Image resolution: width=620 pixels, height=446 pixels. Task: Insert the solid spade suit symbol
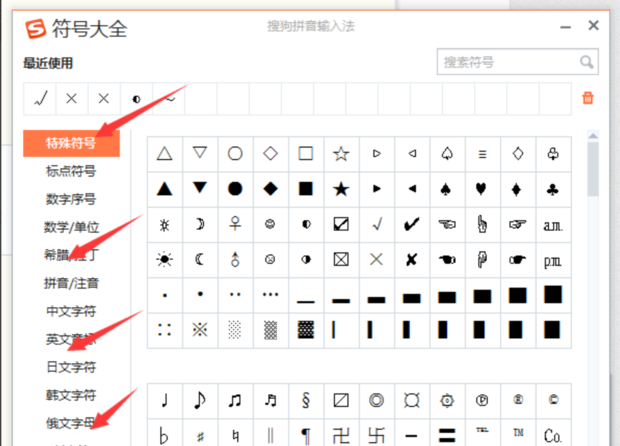[x=447, y=189]
